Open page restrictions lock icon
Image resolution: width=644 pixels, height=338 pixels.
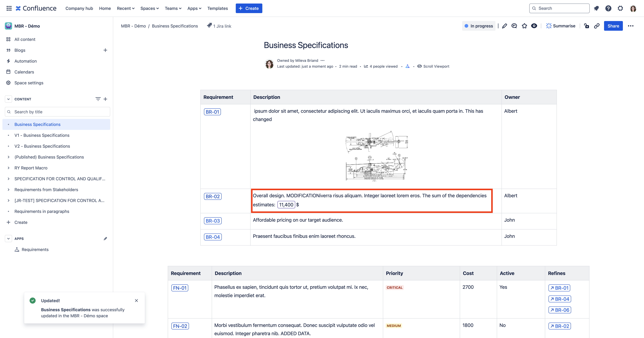coord(587,26)
